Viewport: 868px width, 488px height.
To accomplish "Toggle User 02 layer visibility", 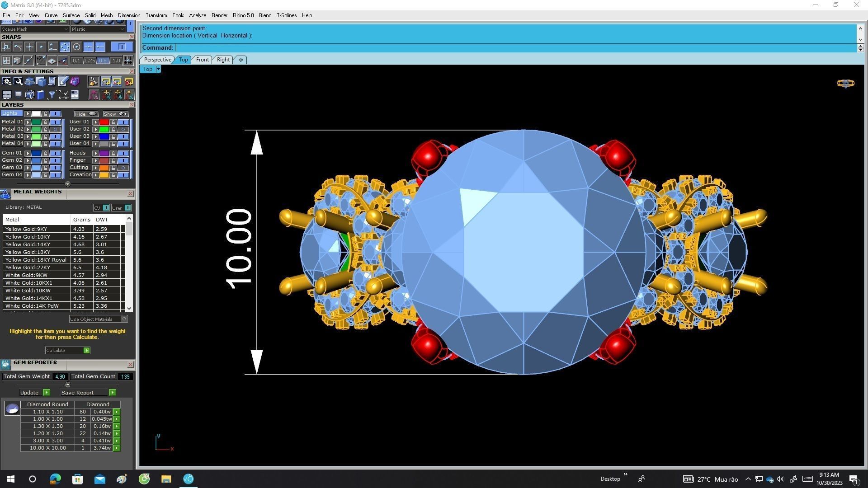I will click(123, 129).
